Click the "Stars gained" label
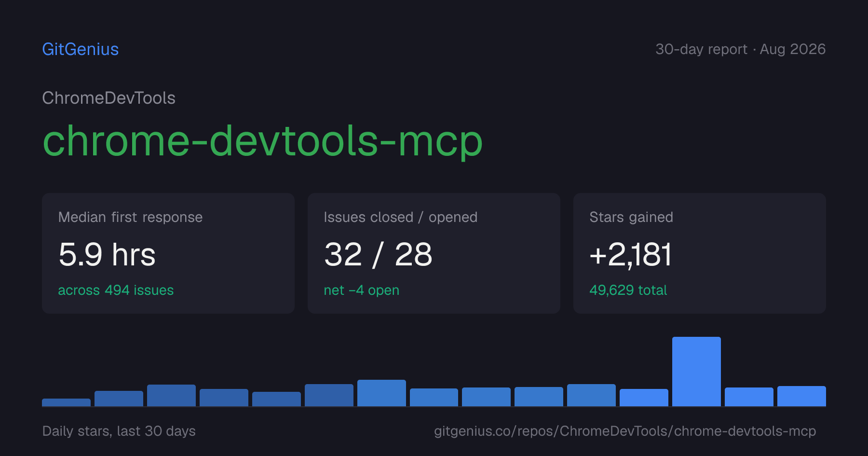The width and height of the screenshot is (868, 456). [x=631, y=217]
